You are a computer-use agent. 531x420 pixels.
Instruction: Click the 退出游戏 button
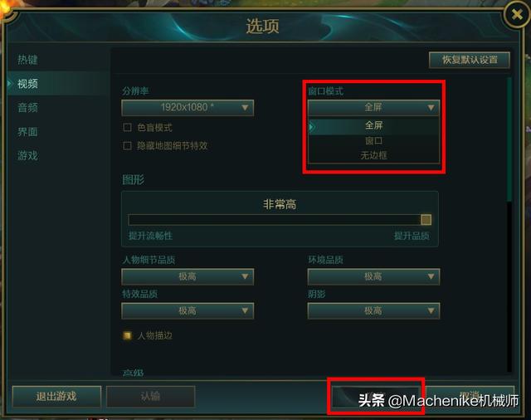[x=56, y=396]
